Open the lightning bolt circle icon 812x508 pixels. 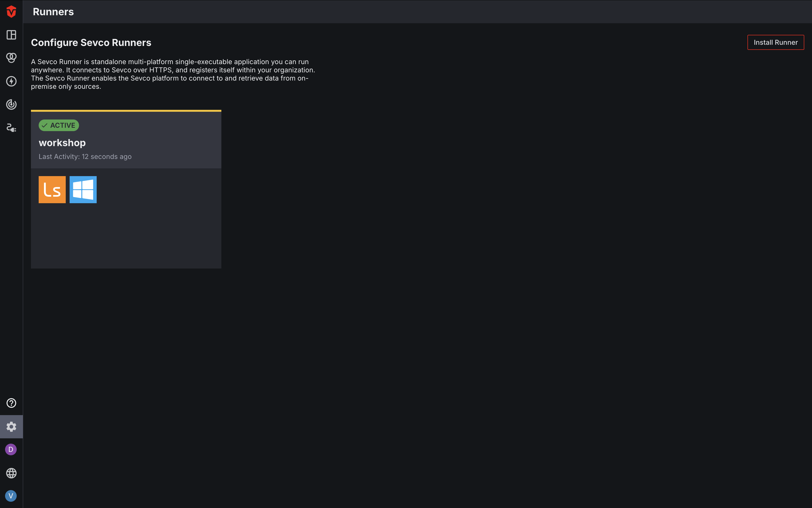click(11, 81)
